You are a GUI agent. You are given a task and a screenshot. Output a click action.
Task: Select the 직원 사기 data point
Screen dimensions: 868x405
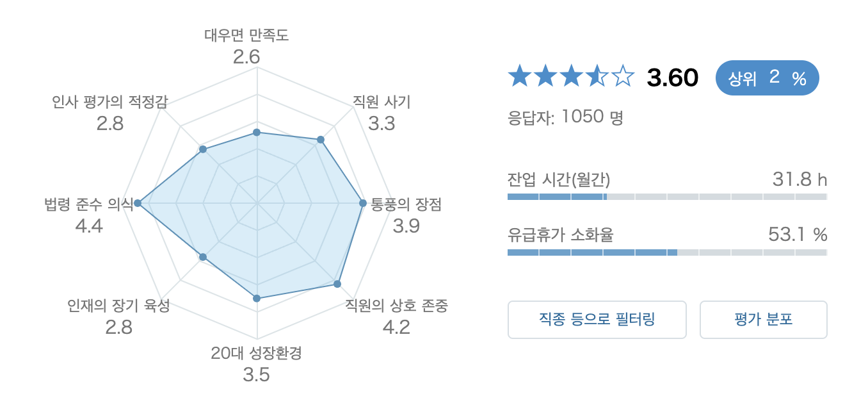pyautogui.click(x=320, y=138)
